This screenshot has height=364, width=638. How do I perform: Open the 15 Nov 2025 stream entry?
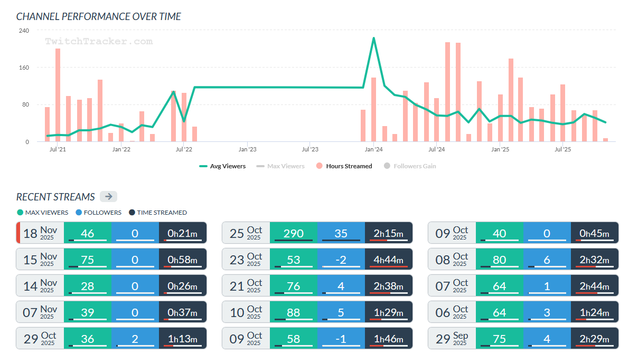[x=111, y=259]
